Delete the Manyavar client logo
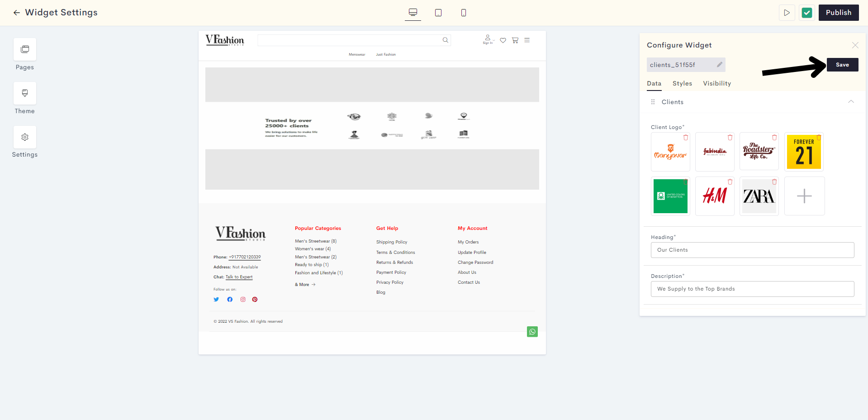868x420 pixels. (686, 137)
